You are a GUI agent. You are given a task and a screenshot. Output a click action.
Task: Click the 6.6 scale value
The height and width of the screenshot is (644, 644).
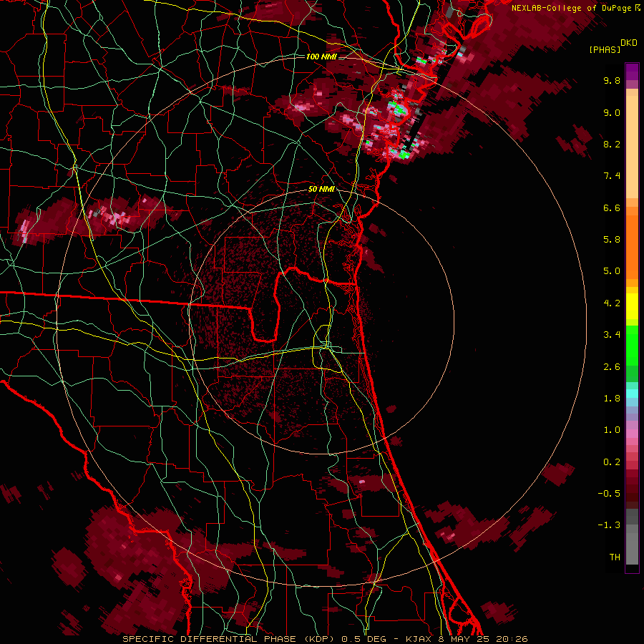(x=612, y=208)
